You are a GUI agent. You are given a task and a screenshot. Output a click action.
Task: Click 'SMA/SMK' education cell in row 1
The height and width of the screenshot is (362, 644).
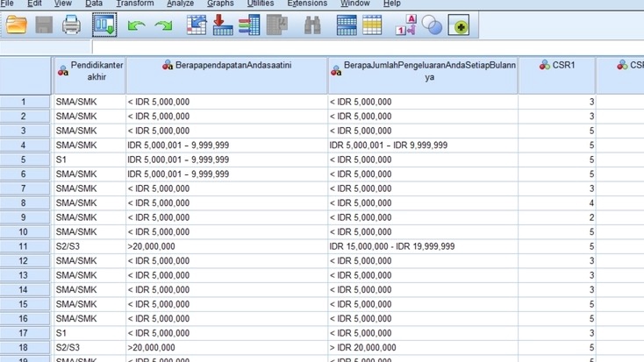[x=89, y=102]
